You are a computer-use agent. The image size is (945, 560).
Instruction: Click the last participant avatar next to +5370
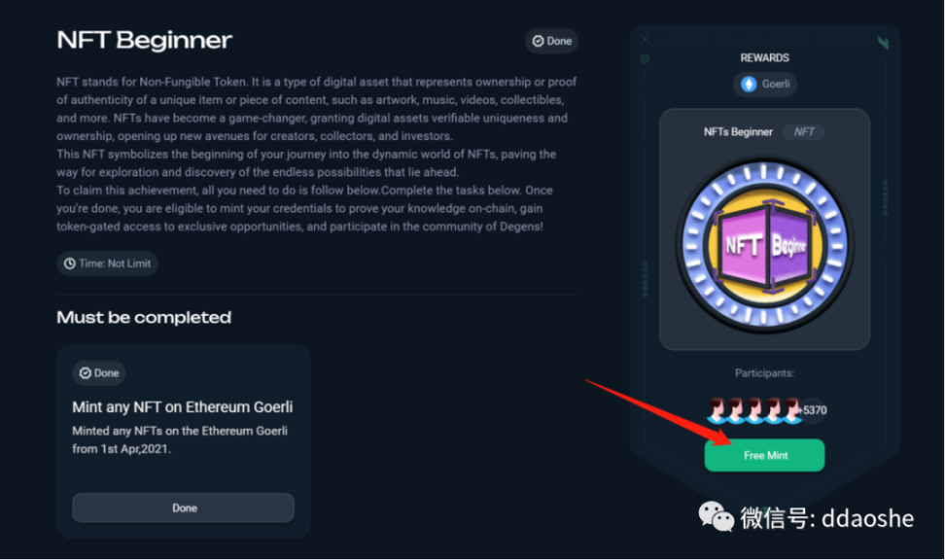tap(792, 410)
